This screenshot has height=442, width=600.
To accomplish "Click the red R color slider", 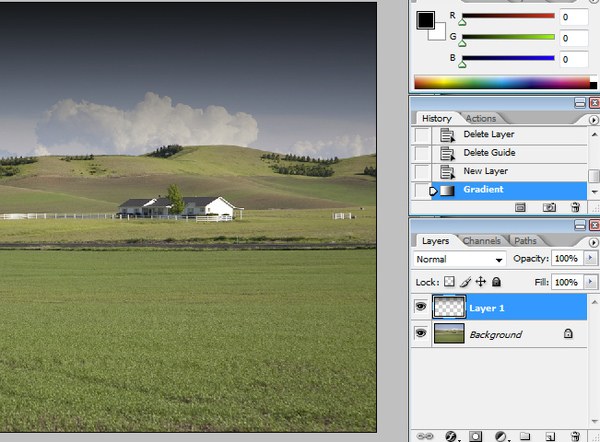I will (x=508, y=16).
